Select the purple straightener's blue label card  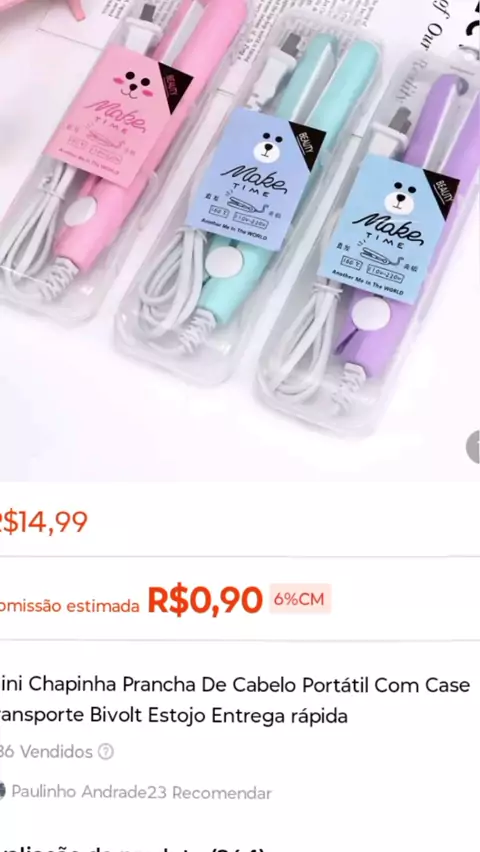point(388,229)
